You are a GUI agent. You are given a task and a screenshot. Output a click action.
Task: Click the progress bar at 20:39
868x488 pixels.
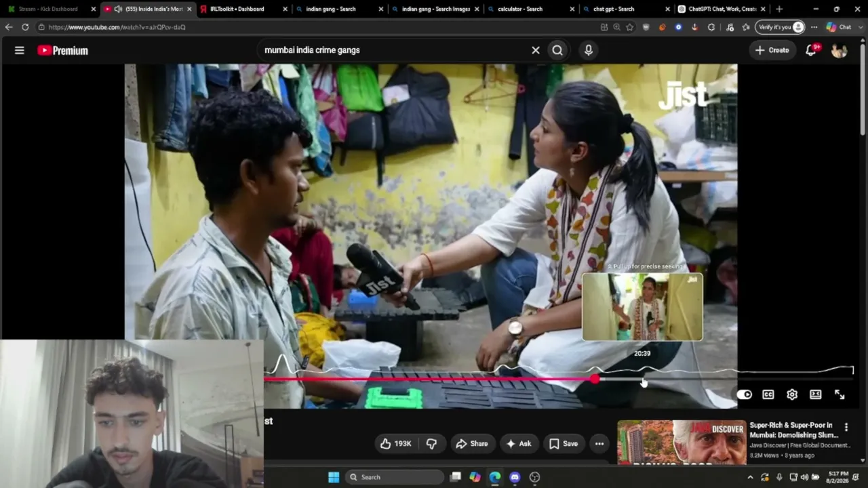pos(643,380)
